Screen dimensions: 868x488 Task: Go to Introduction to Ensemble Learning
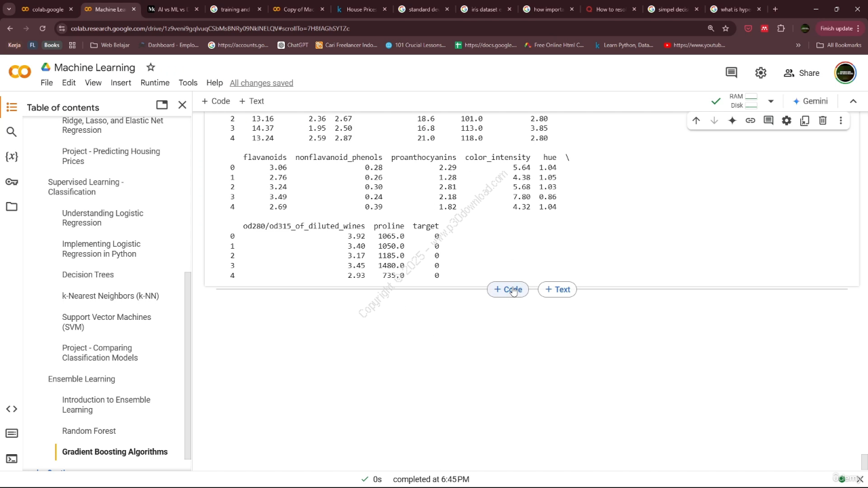coord(106,405)
